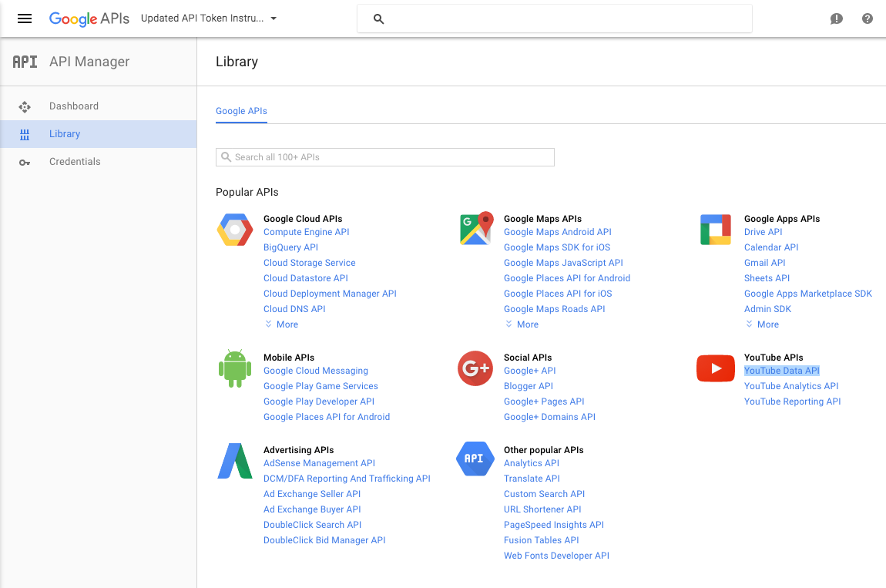This screenshot has height=588, width=886.
Task: Click the Google Cloud APIs hexagon icon
Action: [235, 230]
